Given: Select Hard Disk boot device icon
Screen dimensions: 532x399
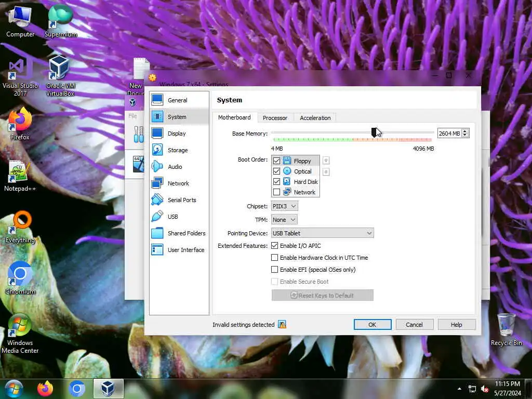Looking at the screenshot, I should 287,181.
